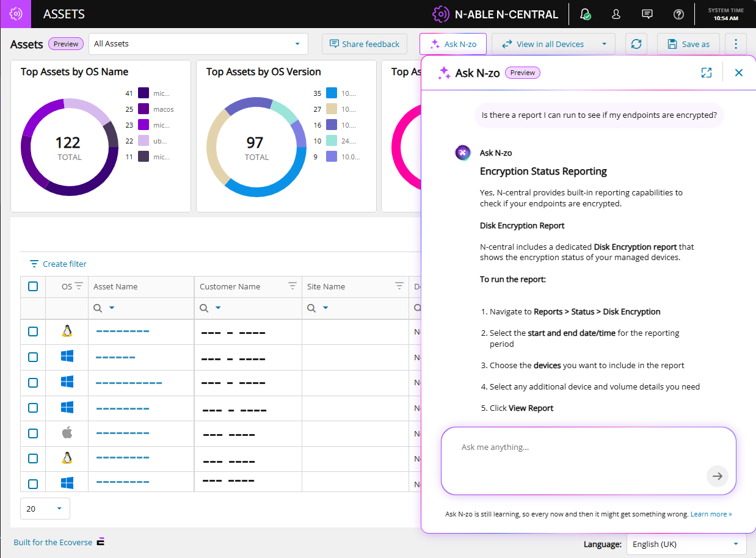Open the All Assets dropdown
The width and height of the screenshot is (756, 558).
click(198, 44)
